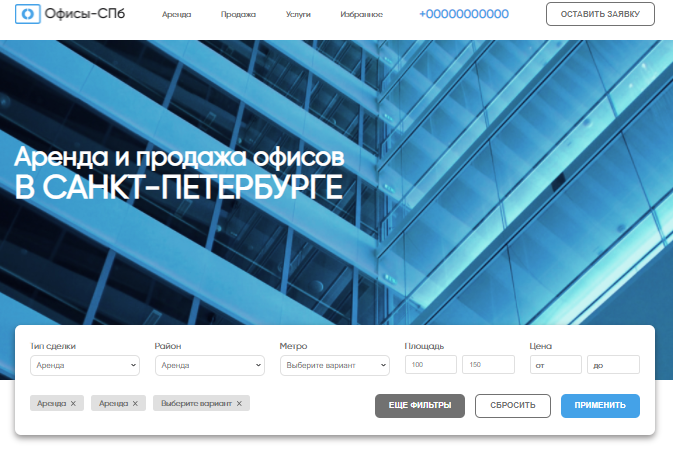Viewport: 673px width, 450px height.
Task: Open the Тип сделки dropdown
Action: [x=85, y=365]
